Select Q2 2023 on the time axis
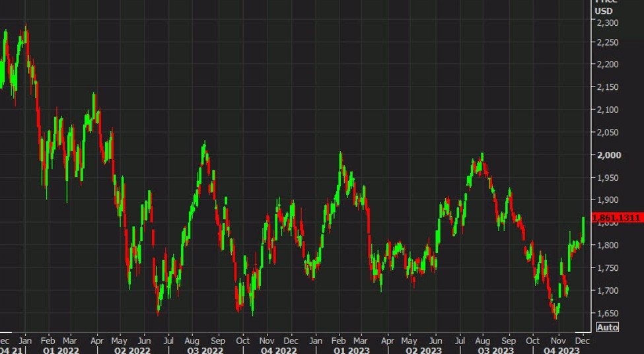The image size is (644, 354). (x=423, y=350)
